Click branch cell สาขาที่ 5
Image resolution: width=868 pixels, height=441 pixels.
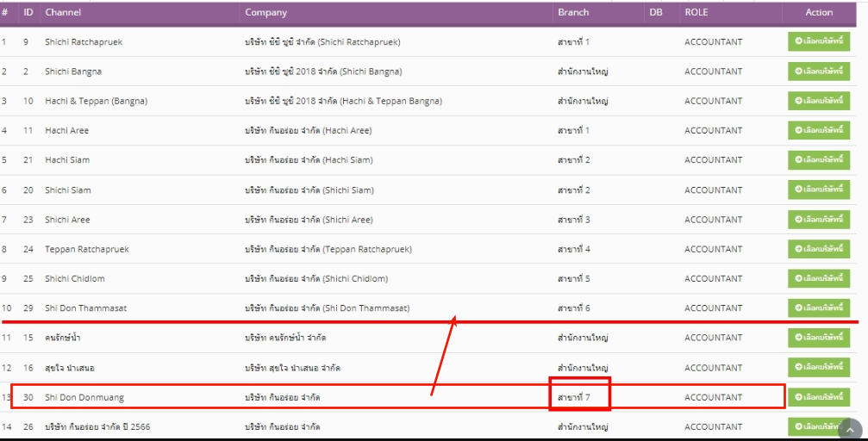573,278
